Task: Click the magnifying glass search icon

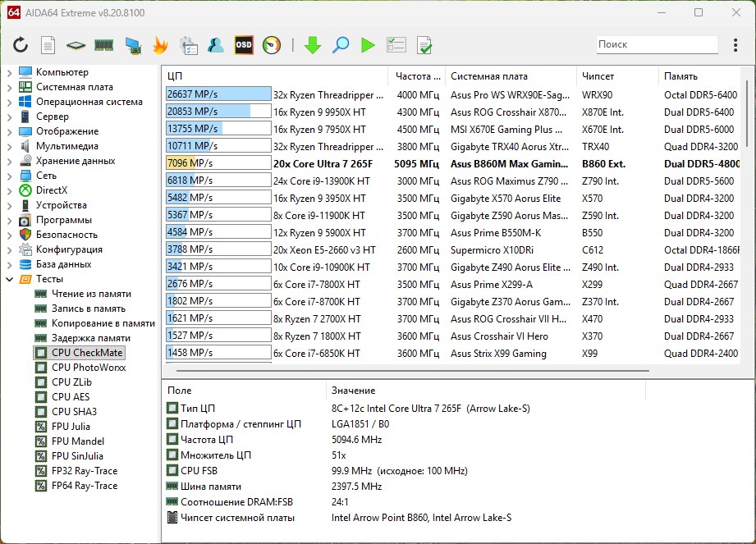Action: (x=340, y=45)
